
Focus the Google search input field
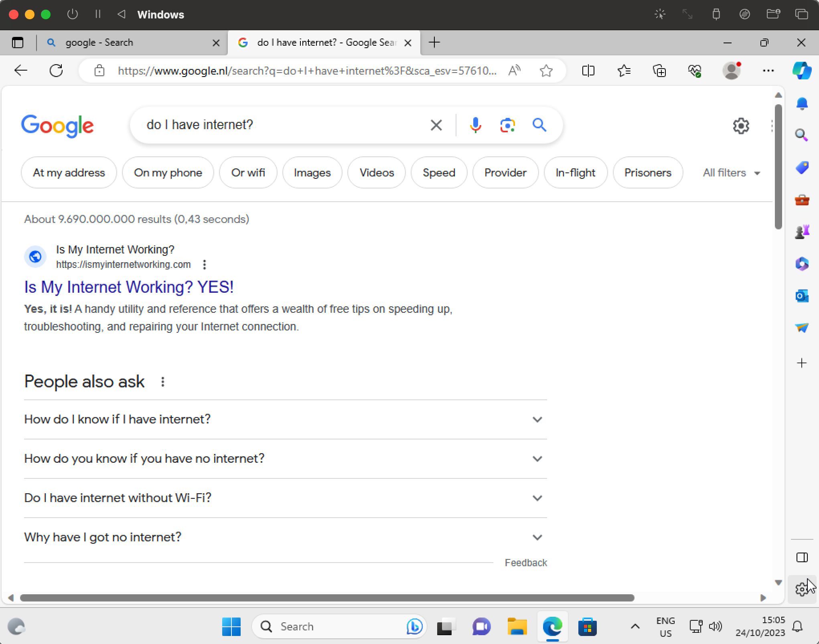tap(283, 125)
